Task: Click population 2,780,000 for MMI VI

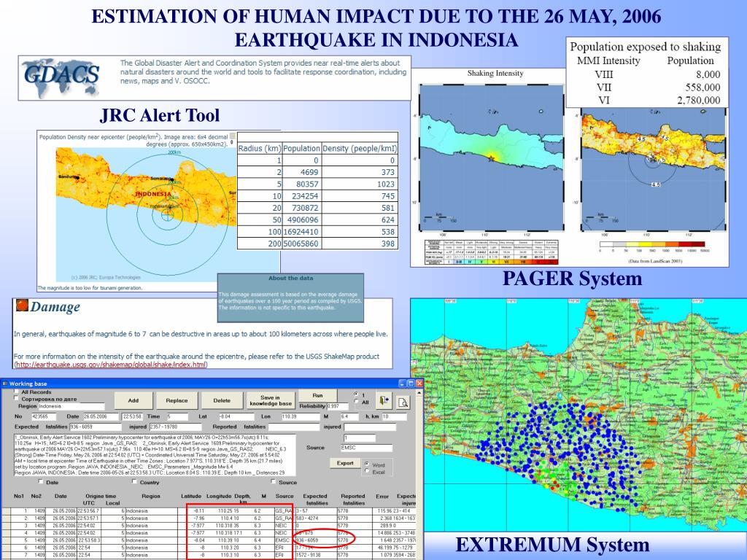Action: 698,100
